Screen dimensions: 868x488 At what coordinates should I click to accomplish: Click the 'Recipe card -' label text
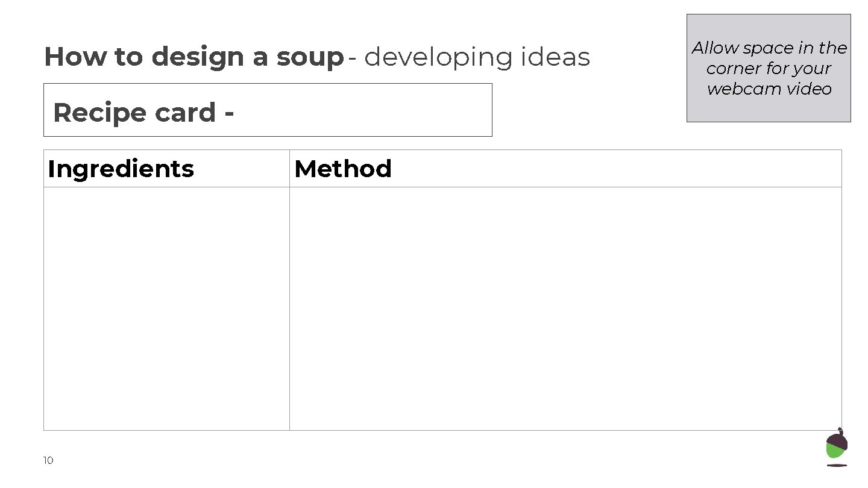coord(143,113)
